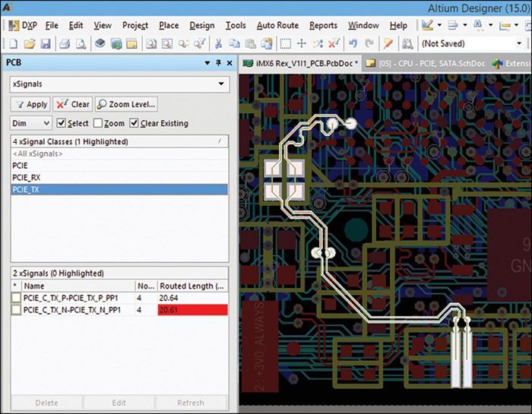Click the Open document folder icon

coord(30,44)
